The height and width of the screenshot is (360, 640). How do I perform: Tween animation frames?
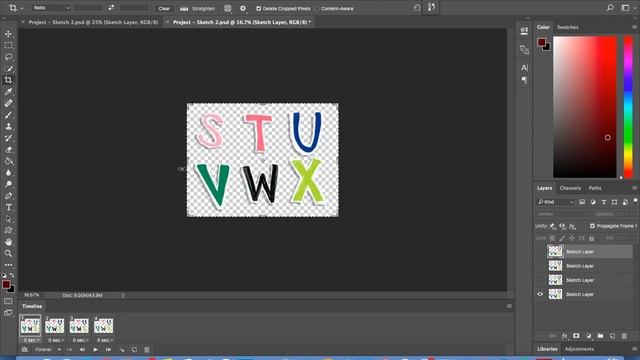(122, 350)
